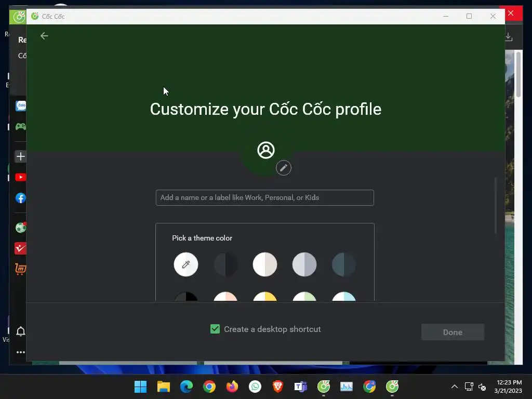Open the clock and date panel
This screenshot has width=532, height=399.
[508, 387]
